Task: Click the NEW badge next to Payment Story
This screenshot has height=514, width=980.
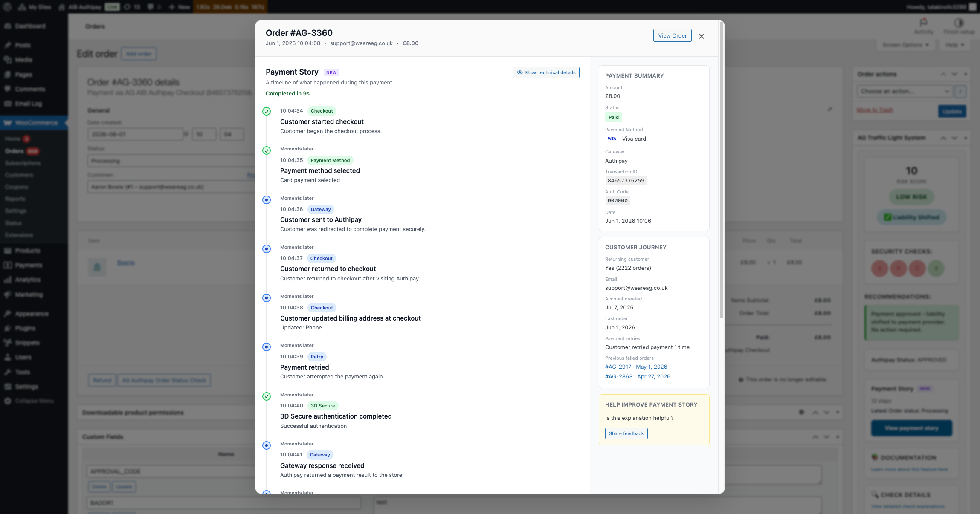Action: pyautogui.click(x=331, y=72)
